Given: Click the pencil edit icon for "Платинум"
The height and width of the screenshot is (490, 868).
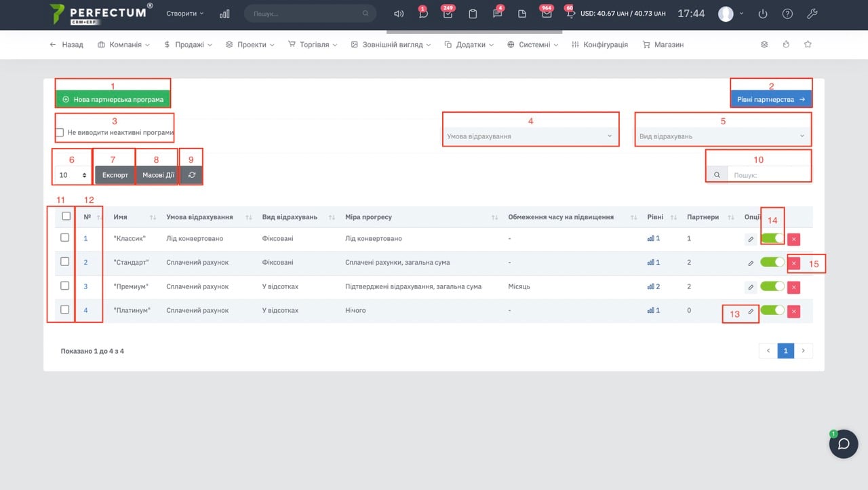Looking at the screenshot, I should coord(751,311).
